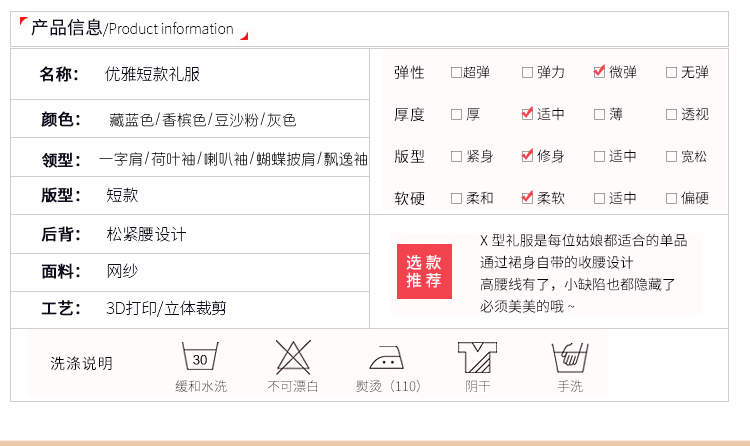Check the 偏硬 softness checkbox
The width and height of the screenshot is (750, 446).
pyautogui.click(x=671, y=198)
